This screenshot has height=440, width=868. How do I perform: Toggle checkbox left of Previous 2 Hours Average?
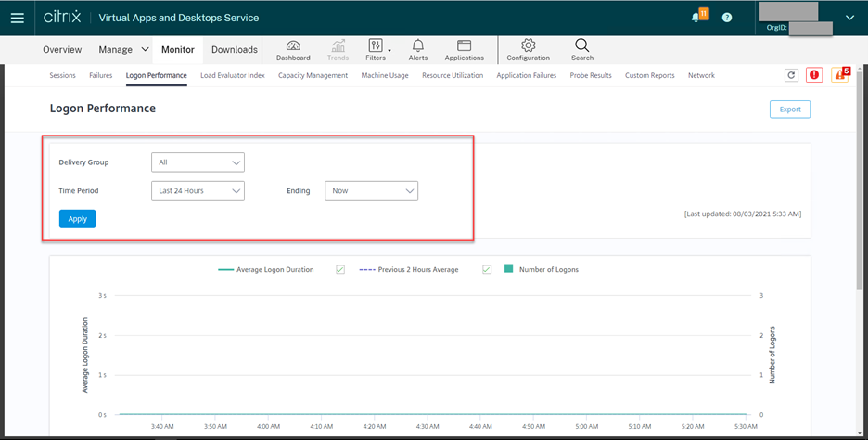340,269
